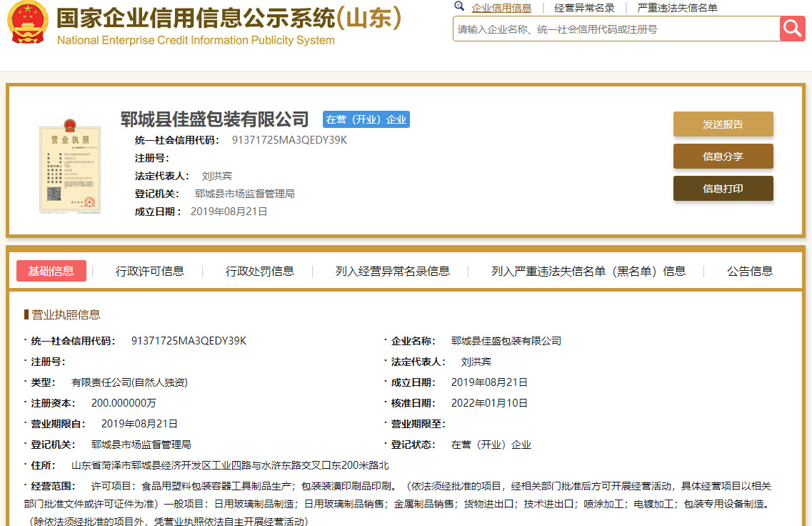The image size is (812, 526).
Task: Click the 发送报告 button
Action: [x=723, y=124]
